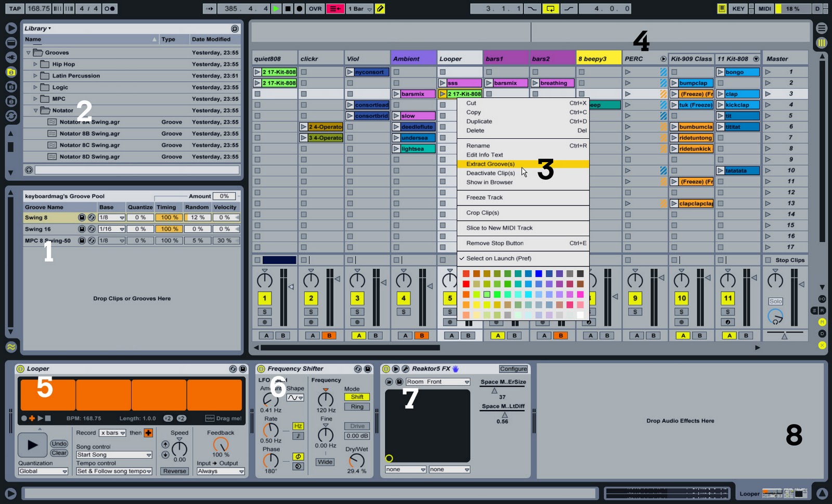832x504 pixels.
Task: Enable Ring mode in Frequency Shifter
Action: point(357,407)
